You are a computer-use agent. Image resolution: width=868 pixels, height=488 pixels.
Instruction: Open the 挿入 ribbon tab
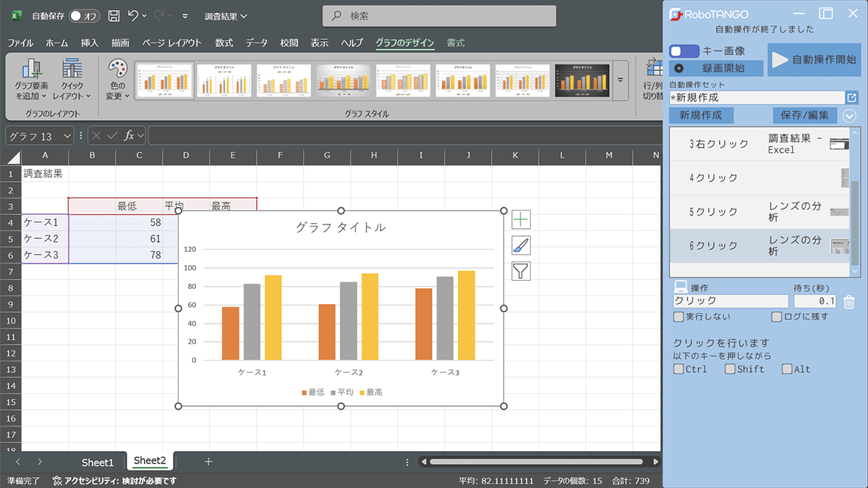90,43
